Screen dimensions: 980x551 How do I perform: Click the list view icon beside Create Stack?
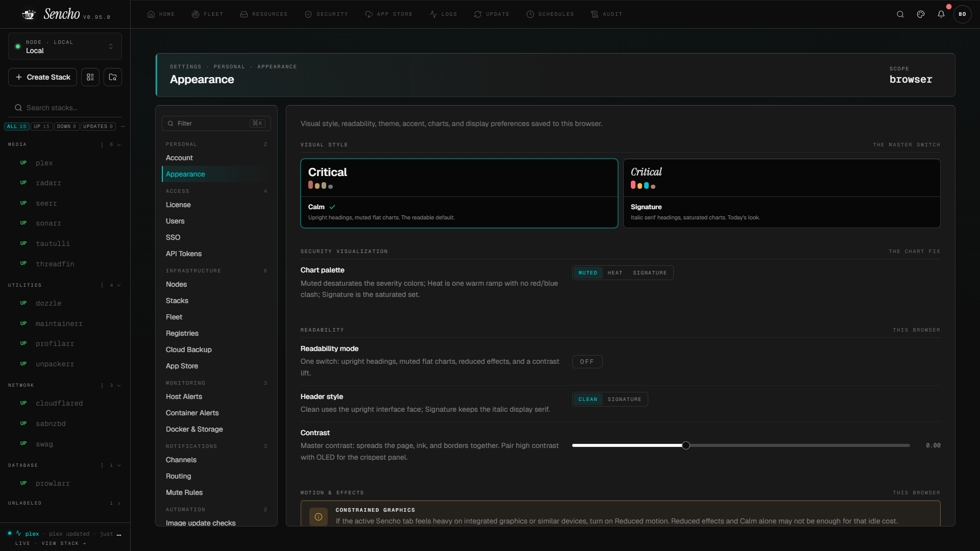(x=90, y=77)
